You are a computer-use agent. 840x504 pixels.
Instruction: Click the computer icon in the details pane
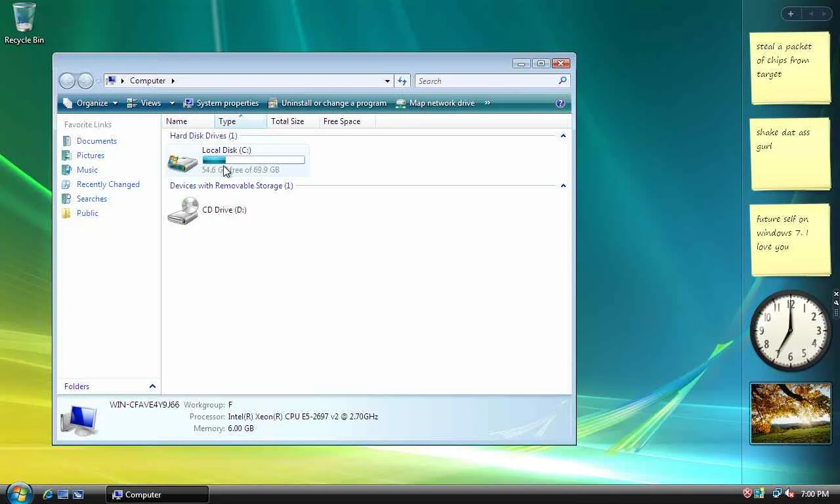[79, 420]
